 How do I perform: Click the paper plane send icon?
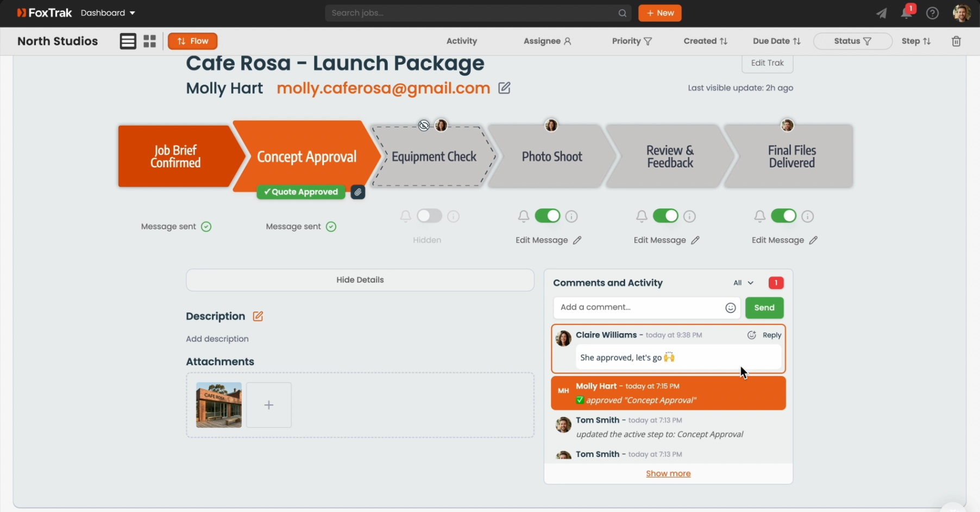[881, 14]
